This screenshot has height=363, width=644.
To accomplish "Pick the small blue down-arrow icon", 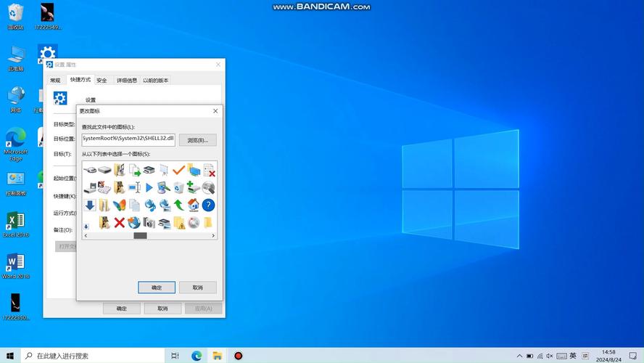I will coord(86,226).
